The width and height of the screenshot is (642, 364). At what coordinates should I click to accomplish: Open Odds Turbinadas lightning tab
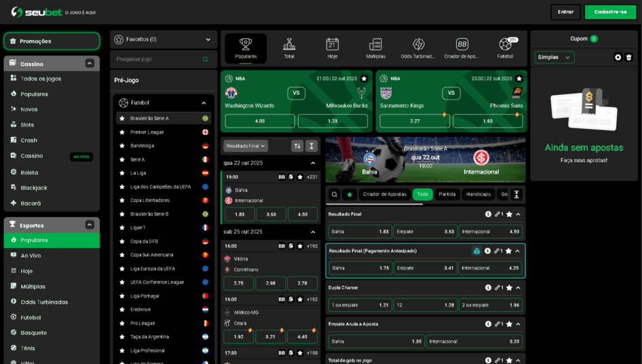418,48
